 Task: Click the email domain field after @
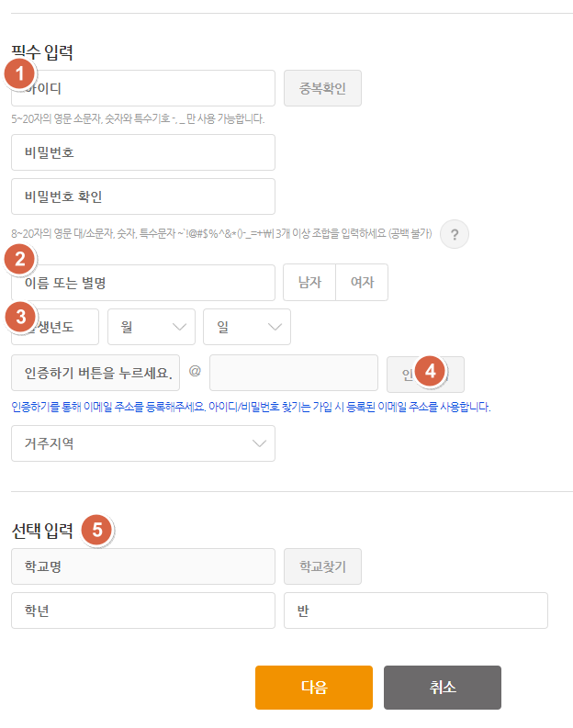click(x=294, y=373)
